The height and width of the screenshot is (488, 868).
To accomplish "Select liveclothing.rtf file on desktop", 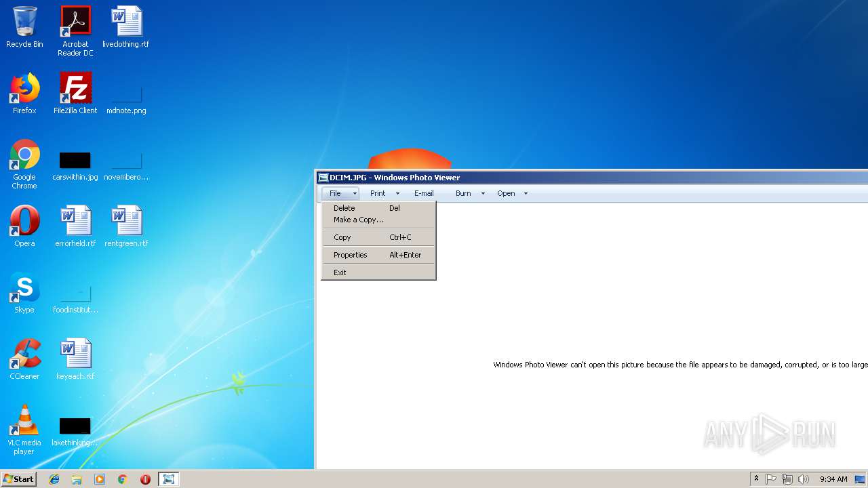I will 126,27.
